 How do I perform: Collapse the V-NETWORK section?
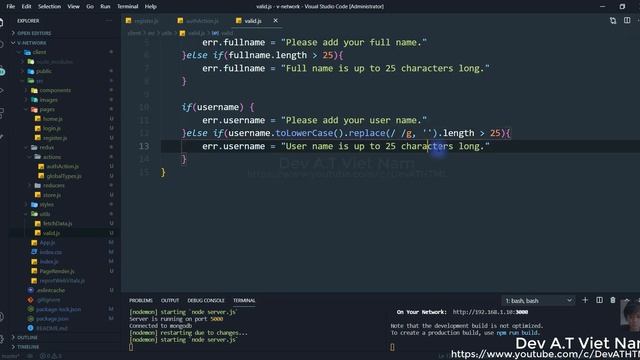point(32,43)
